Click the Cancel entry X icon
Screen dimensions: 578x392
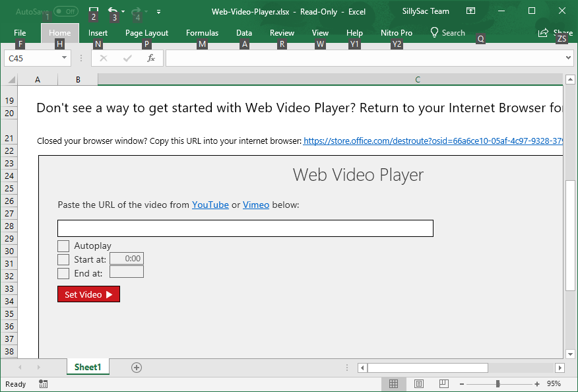tap(104, 58)
